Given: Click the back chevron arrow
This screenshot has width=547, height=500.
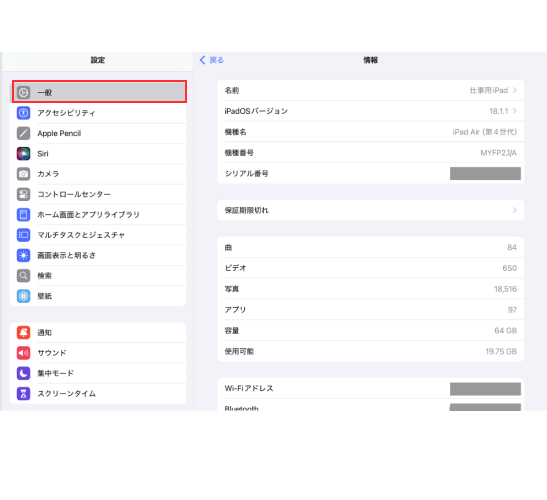Looking at the screenshot, I should point(202,60).
